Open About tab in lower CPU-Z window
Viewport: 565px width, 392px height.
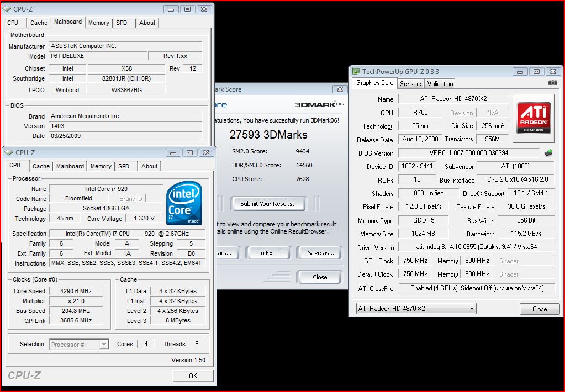tap(149, 166)
